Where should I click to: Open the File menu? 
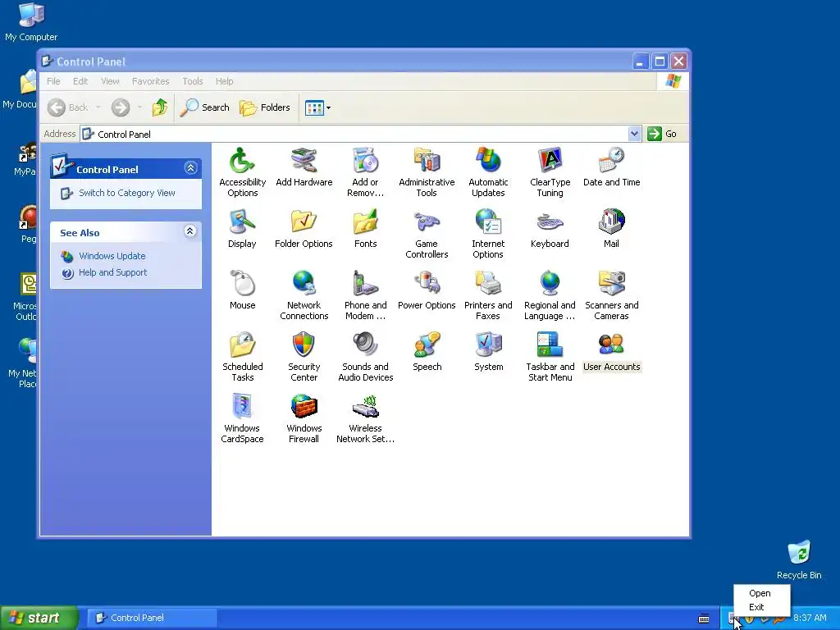tap(53, 81)
